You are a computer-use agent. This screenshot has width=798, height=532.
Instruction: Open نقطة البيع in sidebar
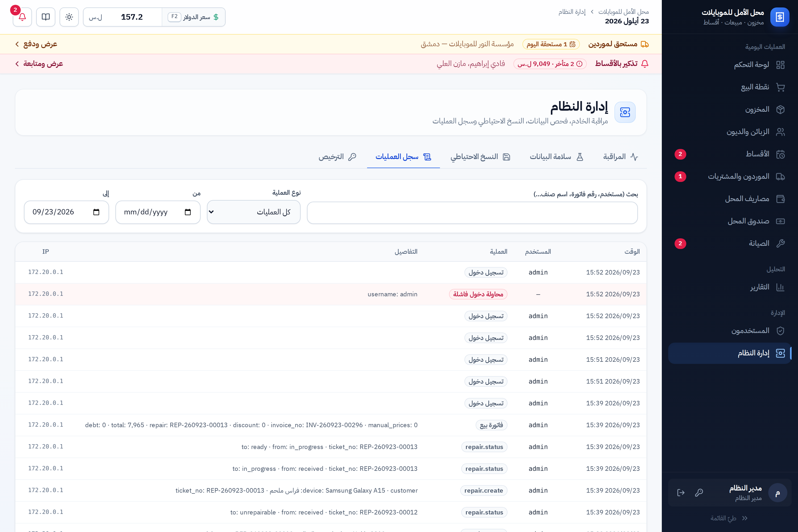(x=729, y=87)
